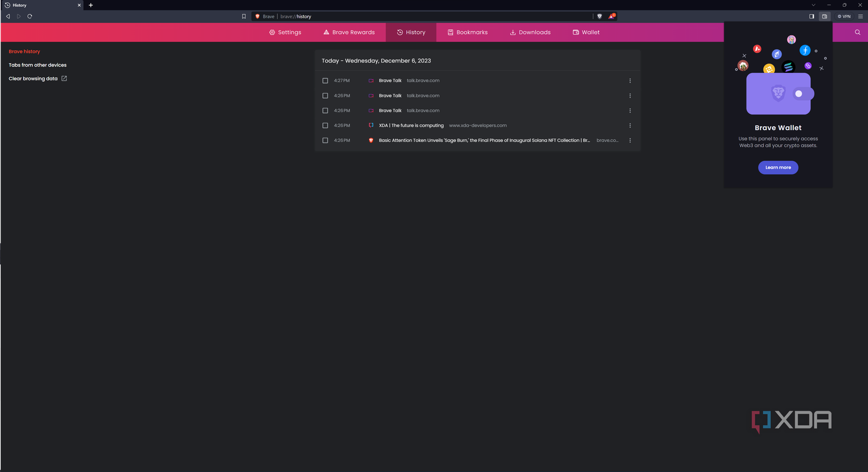The width and height of the screenshot is (868, 472).
Task: Go back using the back arrow
Action: tap(8, 16)
